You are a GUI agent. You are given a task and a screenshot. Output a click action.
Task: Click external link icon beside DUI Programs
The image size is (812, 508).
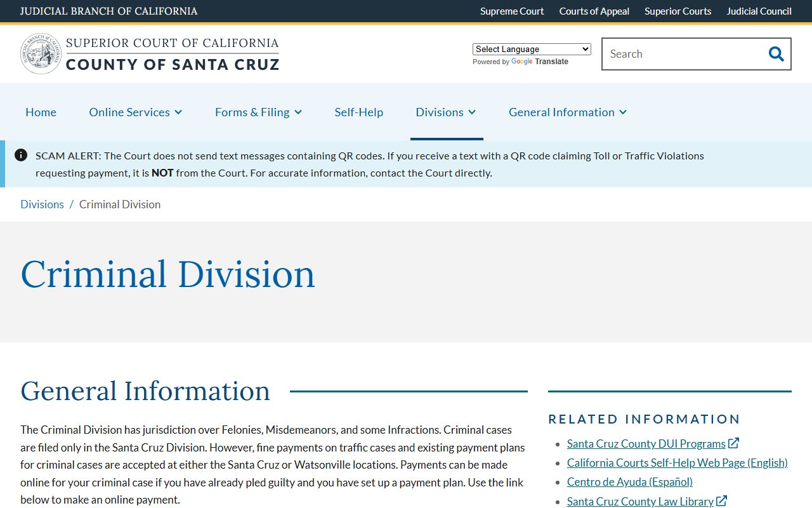(x=734, y=443)
